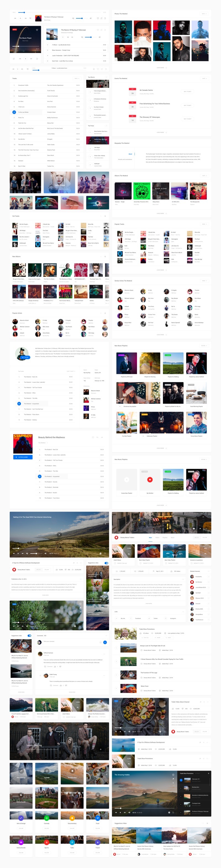Click the blue LISTEN button under the artist avatar
This screenshot has height=868, width=221.
(26, 357)
